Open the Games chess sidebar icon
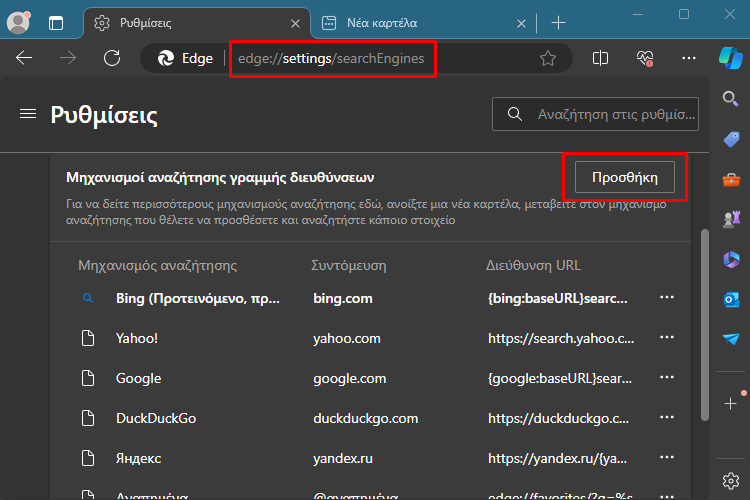 pyautogui.click(x=731, y=220)
